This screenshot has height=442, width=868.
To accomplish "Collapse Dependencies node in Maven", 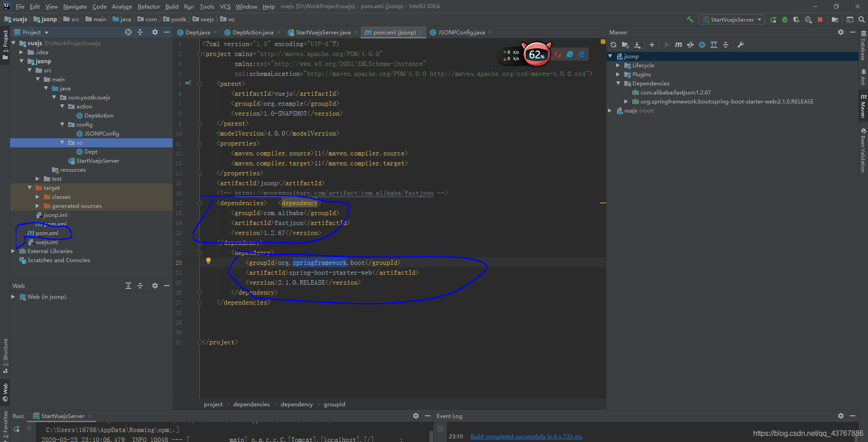I will pos(618,83).
